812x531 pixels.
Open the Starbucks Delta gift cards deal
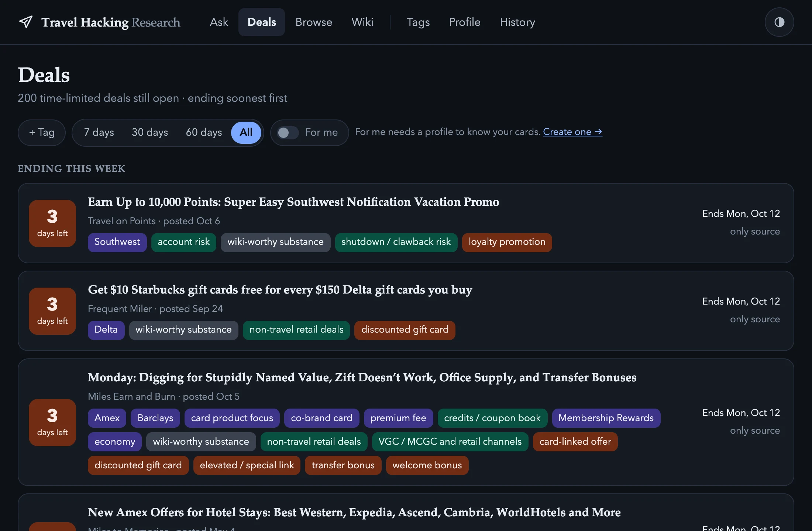point(280,290)
